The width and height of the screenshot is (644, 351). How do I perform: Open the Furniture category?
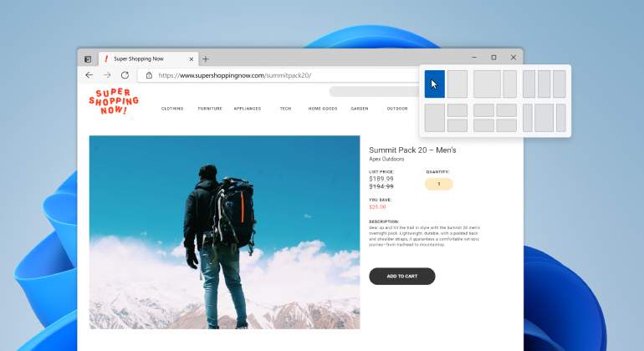point(210,109)
